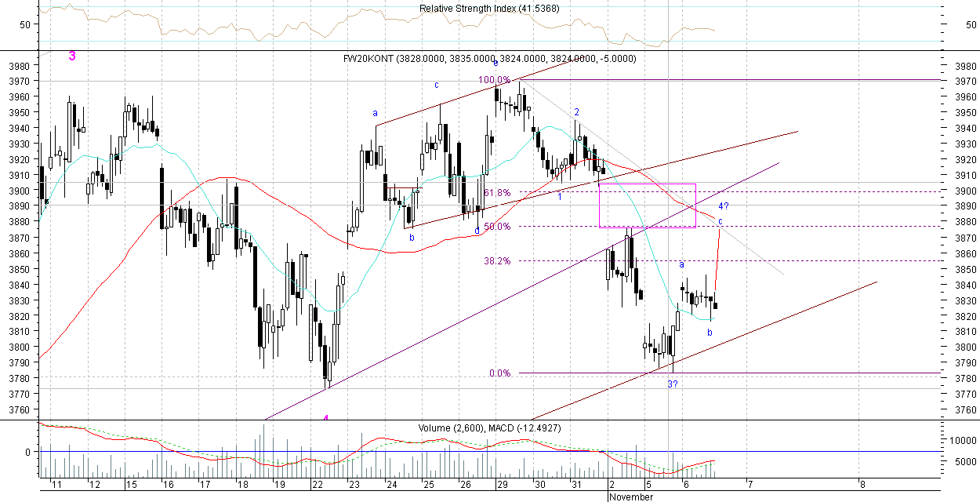Select the 50.0% Fibonacci level label
Viewport: 980px width, 502px height.
[x=497, y=227]
